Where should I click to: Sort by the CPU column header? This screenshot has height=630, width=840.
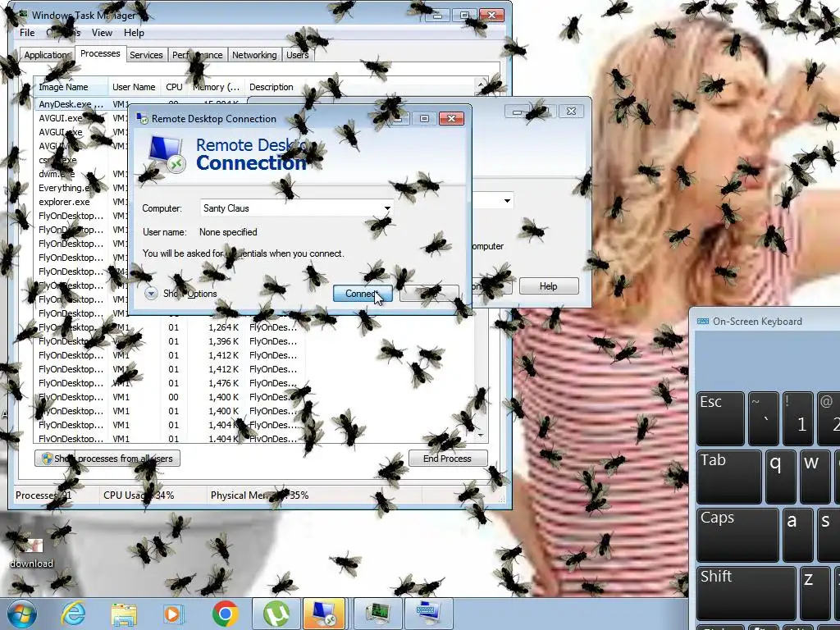(x=174, y=87)
